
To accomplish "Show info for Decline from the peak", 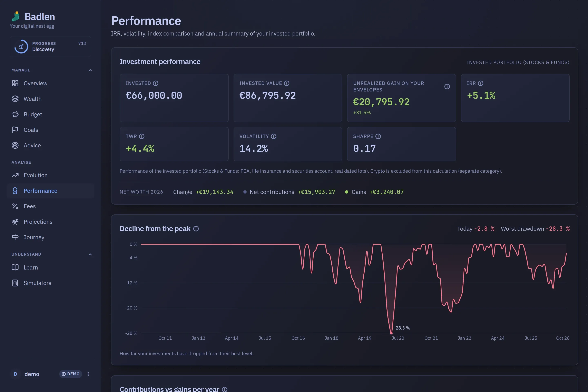I will (196, 229).
